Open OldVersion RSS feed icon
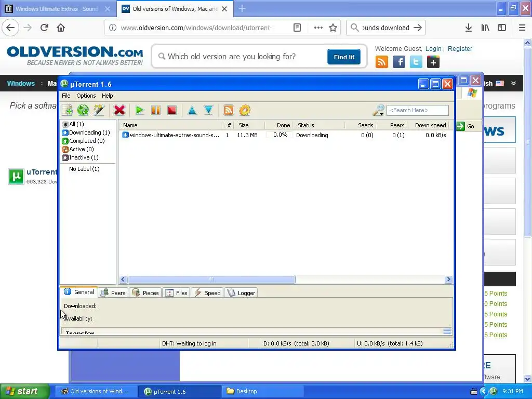The image size is (532, 399). pyautogui.click(x=382, y=62)
